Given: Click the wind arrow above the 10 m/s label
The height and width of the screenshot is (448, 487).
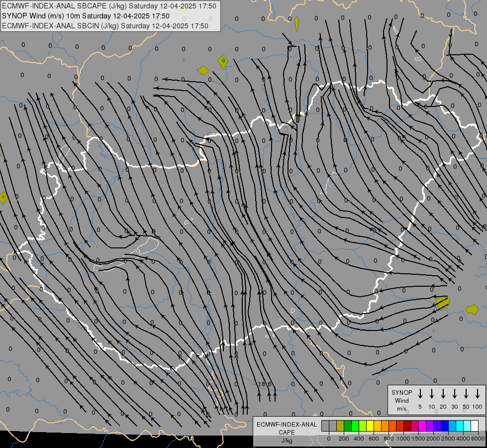Looking at the screenshot, I should click(432, 394).
